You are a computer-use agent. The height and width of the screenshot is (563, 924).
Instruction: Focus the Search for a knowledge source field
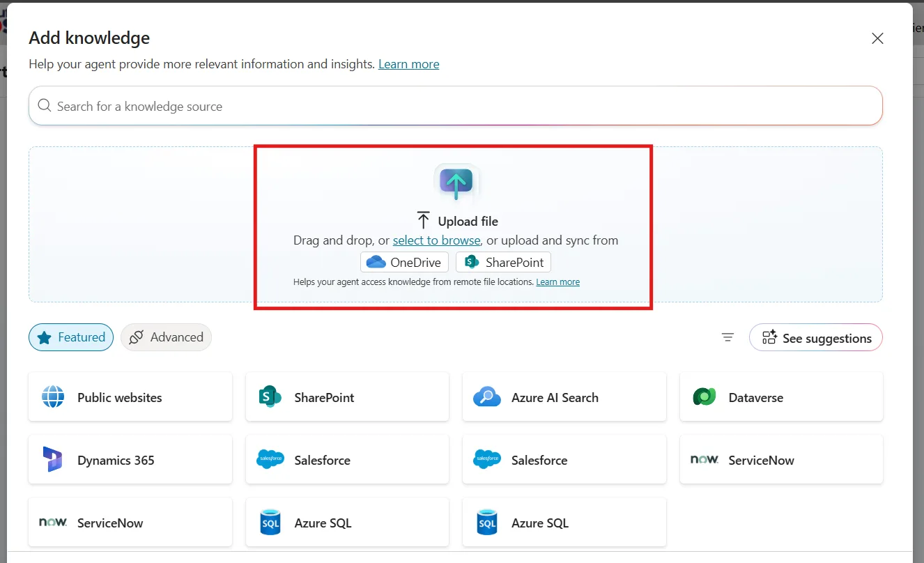coord(460,106)
